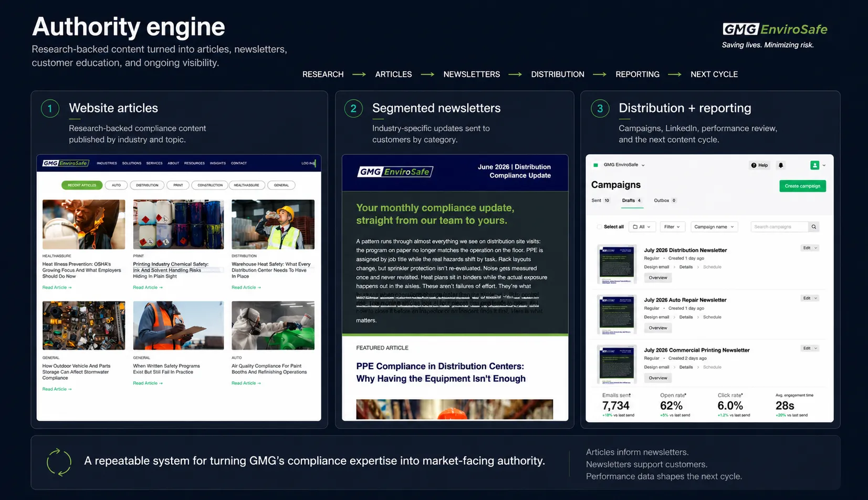
Task: Expand the GMG EnviroSafe account dropdown
Action: [x=624, y=165]
